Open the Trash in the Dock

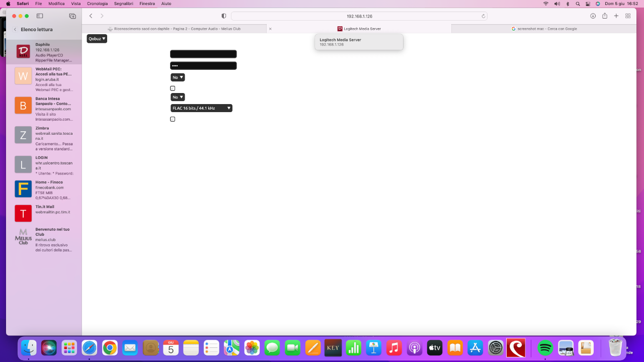pyautogui.click(x=615, y=347)
